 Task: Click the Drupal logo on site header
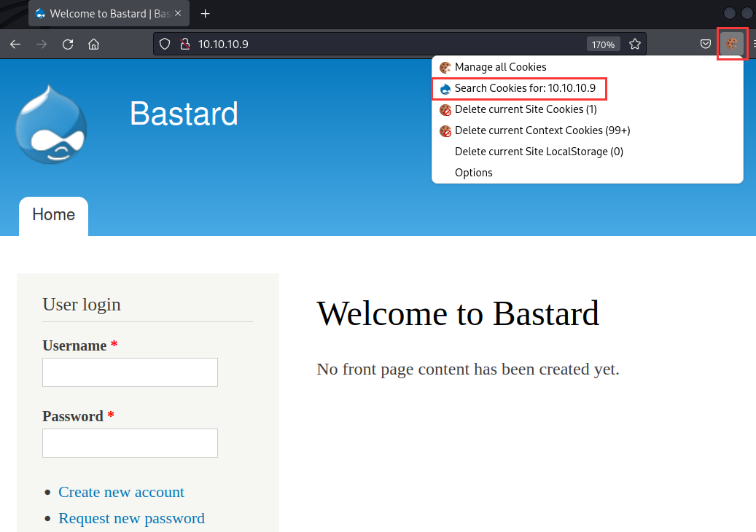[51, 124]
